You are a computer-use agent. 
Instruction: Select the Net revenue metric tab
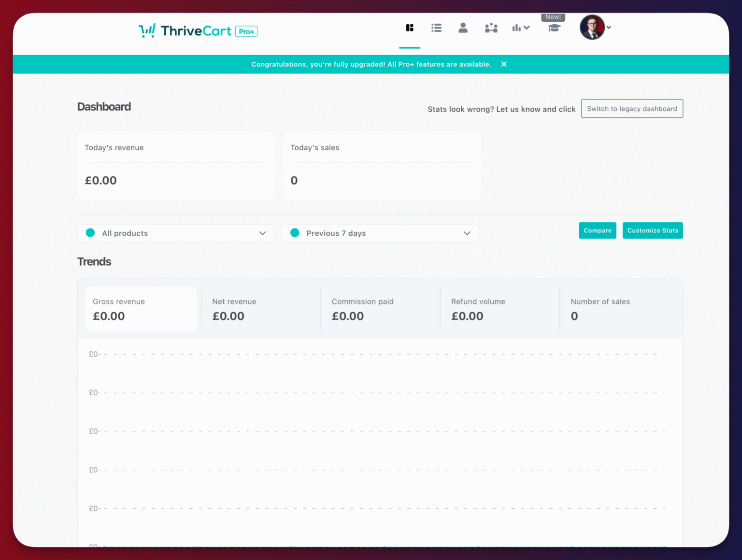(x=260, y=309)
